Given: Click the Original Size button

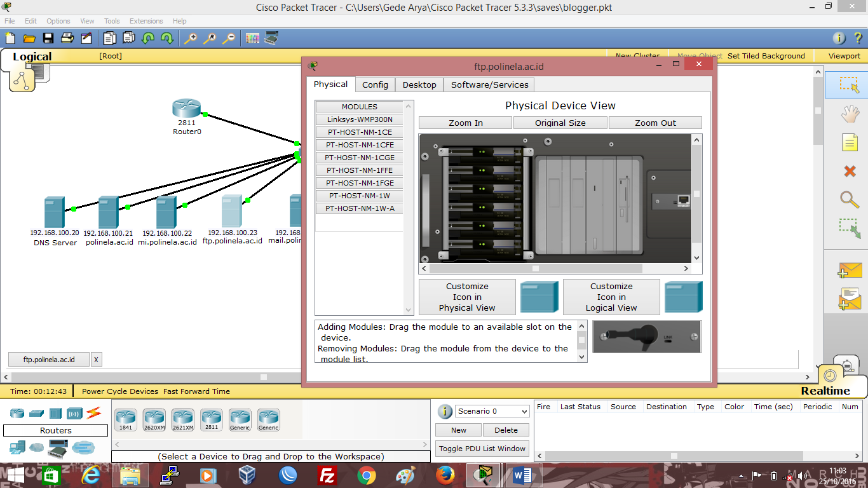Looking at the screenshot, I should tap(559, 123).
